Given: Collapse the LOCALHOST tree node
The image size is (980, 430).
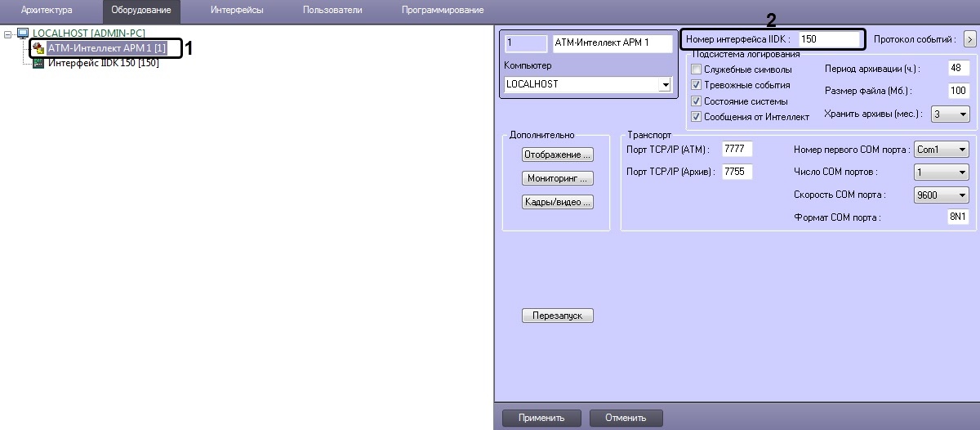Looking at the screenshot, I should pyautogui.click(x=8, y=34).
